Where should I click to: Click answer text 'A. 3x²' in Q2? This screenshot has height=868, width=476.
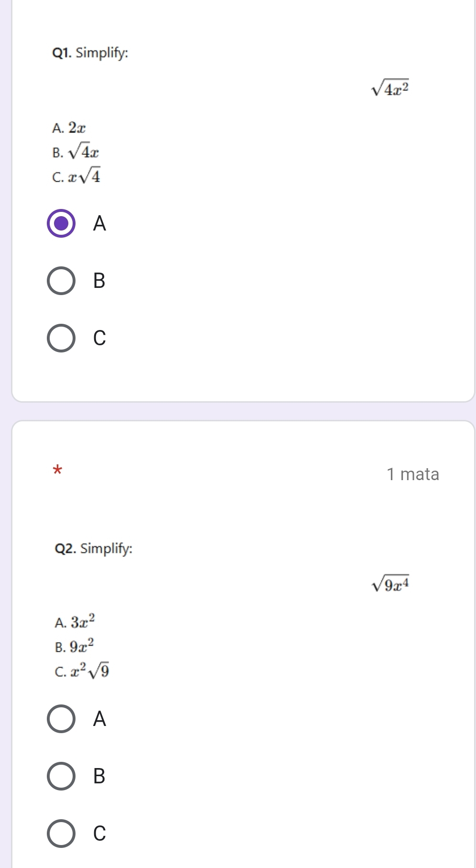[75, 622]
